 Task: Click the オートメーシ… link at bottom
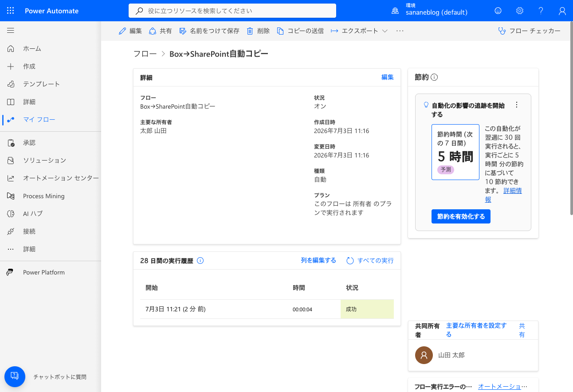[503, 387]
